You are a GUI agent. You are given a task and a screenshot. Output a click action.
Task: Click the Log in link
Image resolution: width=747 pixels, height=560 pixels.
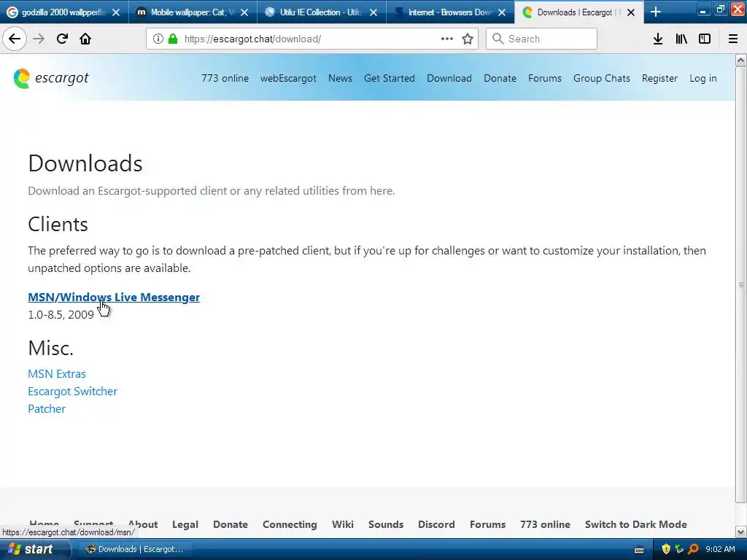tap(703, 78)
